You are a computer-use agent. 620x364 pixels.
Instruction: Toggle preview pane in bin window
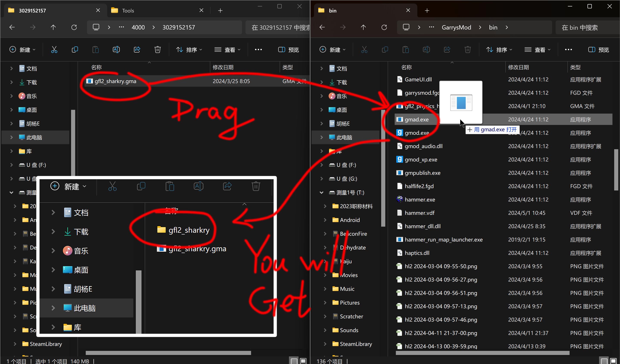pyautogui.click(x=598, y=50)
